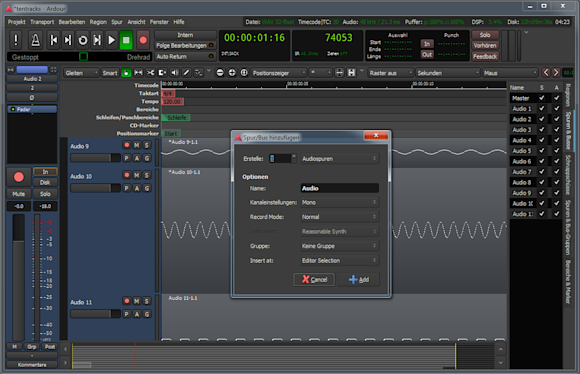Open the Sekunden grid unit dropdown
580x374 pixels.
448,73
